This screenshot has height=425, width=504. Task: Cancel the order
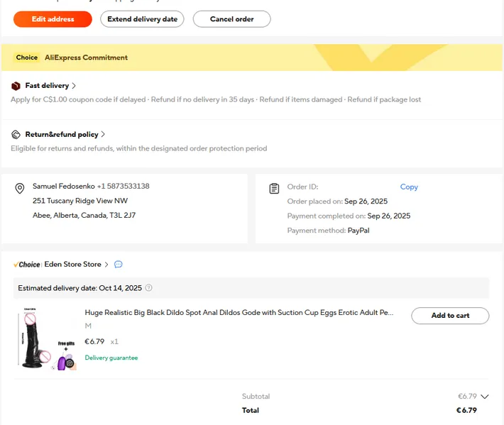click(x=231, y=19)
